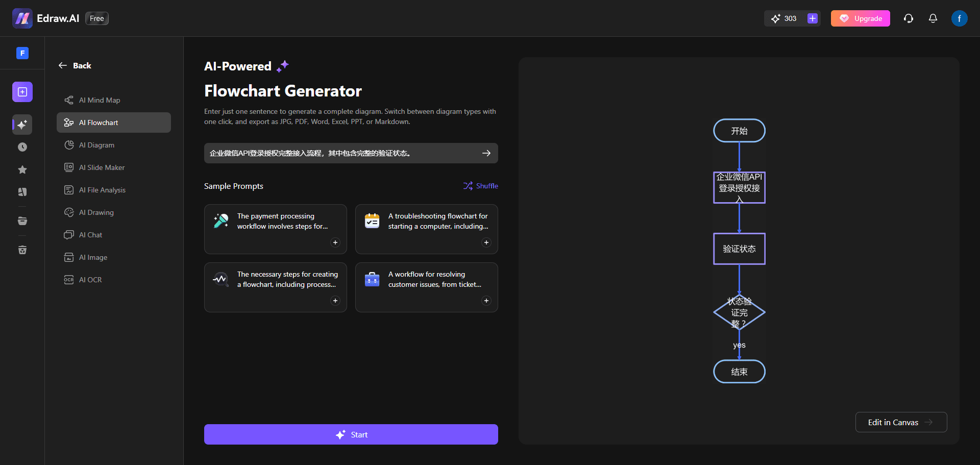Image resolution: width=980 pixels, height=465 pixels.
Task: Add the payment processing sample prompt
Action: click(x=335, y=242)
